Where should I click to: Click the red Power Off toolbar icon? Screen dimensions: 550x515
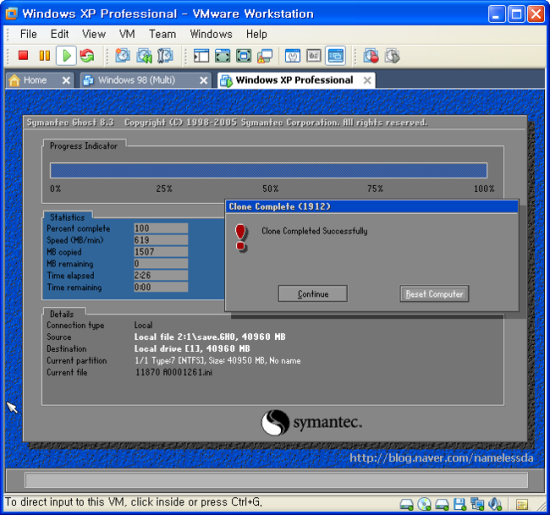pos(23,55)
